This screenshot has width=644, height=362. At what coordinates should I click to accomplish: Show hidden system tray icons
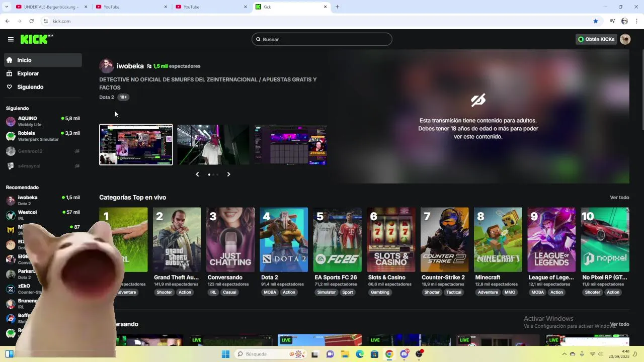tap(563, 354)
